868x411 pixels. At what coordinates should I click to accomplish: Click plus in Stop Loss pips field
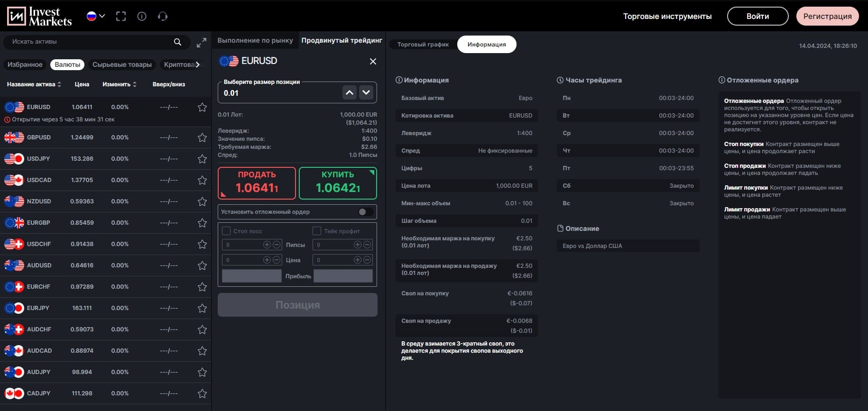click(x=267, y=245)
